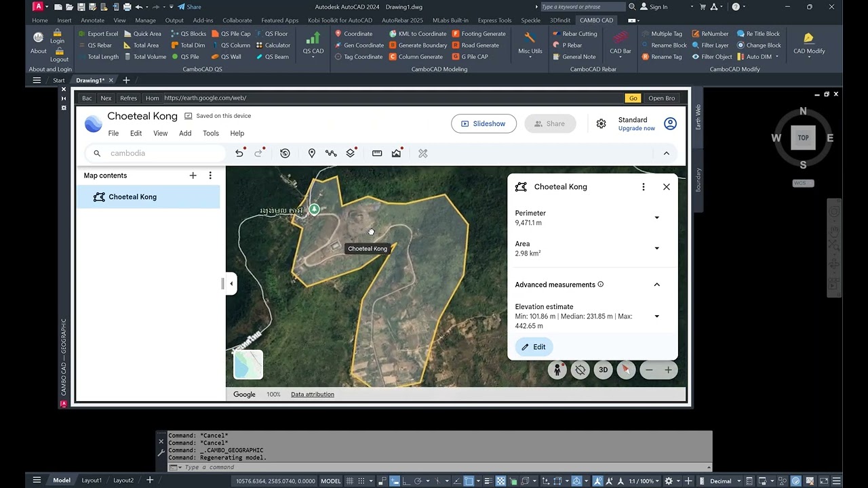Click the Road Generate tool
Image resolution: width=868 pixels, height=488 pixels.
point(475,45)
